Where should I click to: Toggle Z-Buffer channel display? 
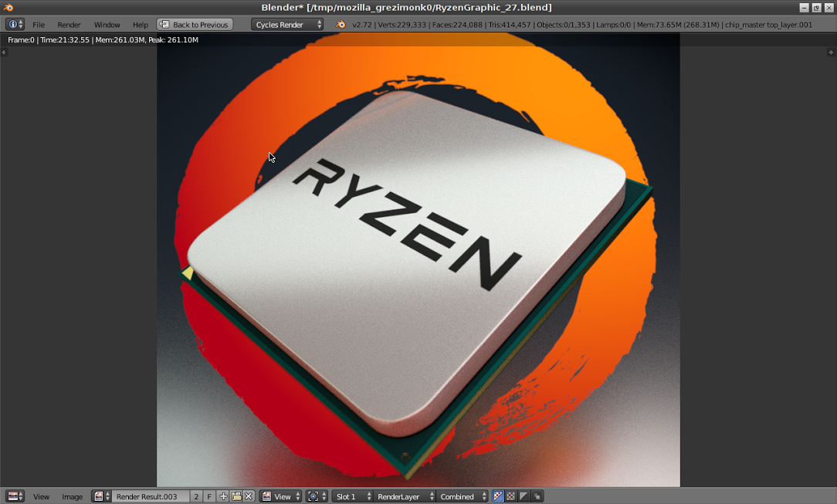[x=537, y=496]
